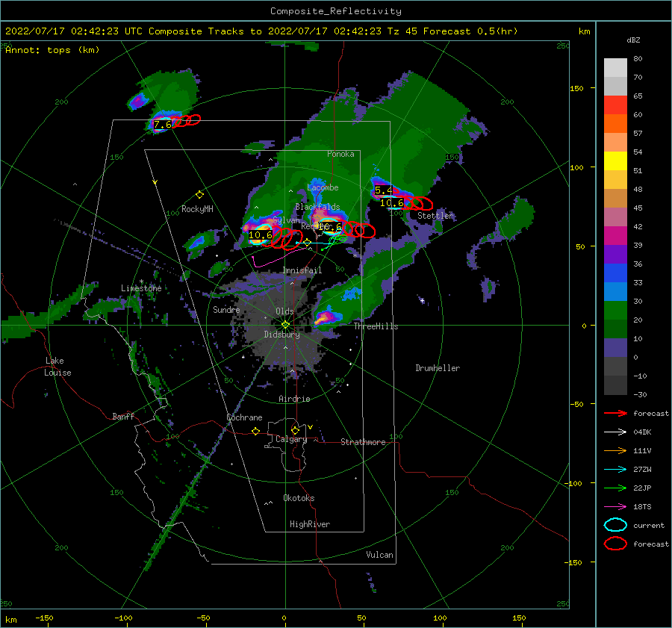Pick the blue 33-36 dBZ swatch
The height and width of the screenshot is (628, 672).
[615, 273]
